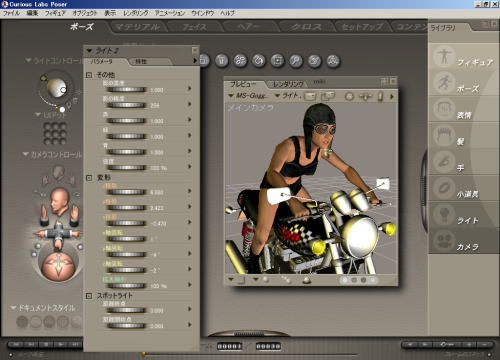Open the arrow menu for the 2.423 parameter

pos(190,206)
